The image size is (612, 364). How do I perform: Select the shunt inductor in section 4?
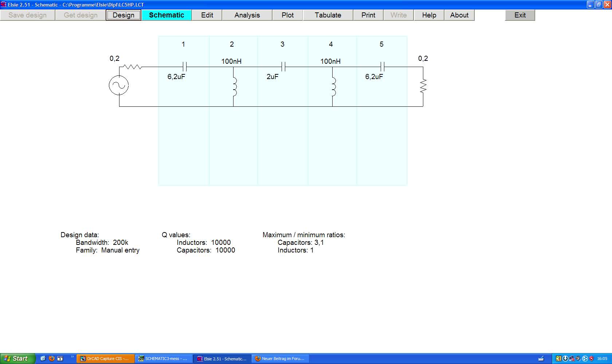[x=333, y=87]
